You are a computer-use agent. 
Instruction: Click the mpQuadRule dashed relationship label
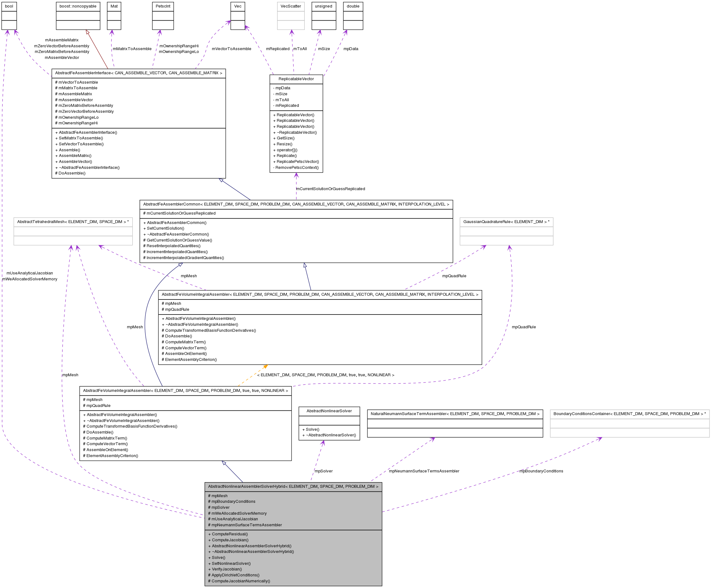[454, 276]
